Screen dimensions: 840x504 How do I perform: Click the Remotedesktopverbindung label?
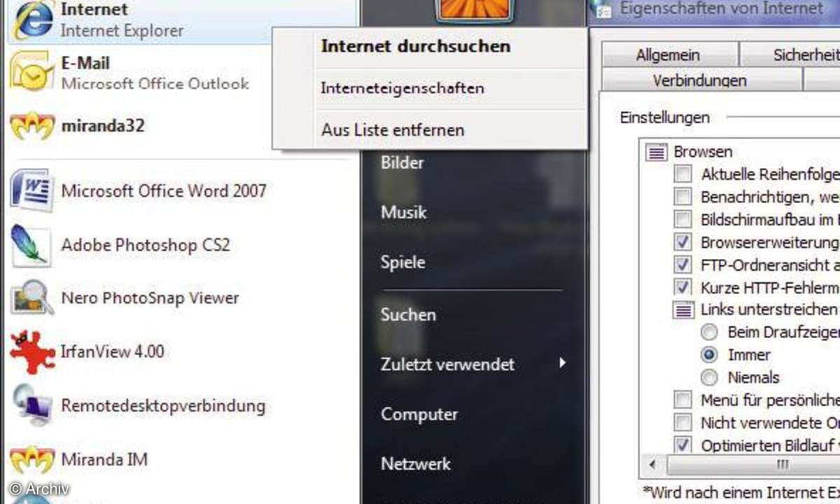(x=163, y=405)
